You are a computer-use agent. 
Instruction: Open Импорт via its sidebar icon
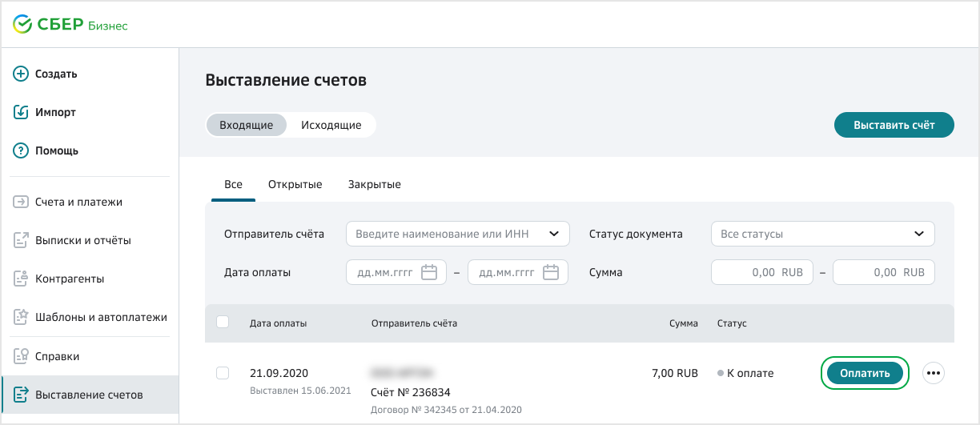[22, 112]
